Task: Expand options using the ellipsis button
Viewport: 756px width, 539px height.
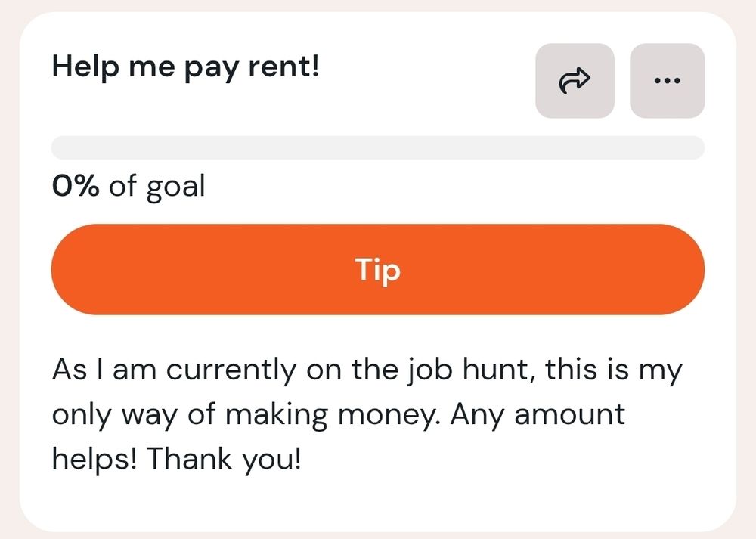Action: [x=668, y=81]
